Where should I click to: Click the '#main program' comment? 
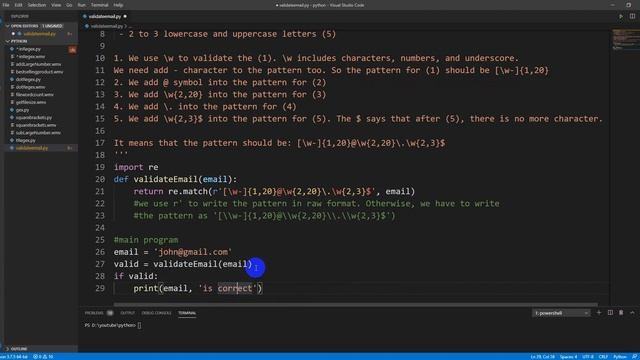click(x=146, y=240)
